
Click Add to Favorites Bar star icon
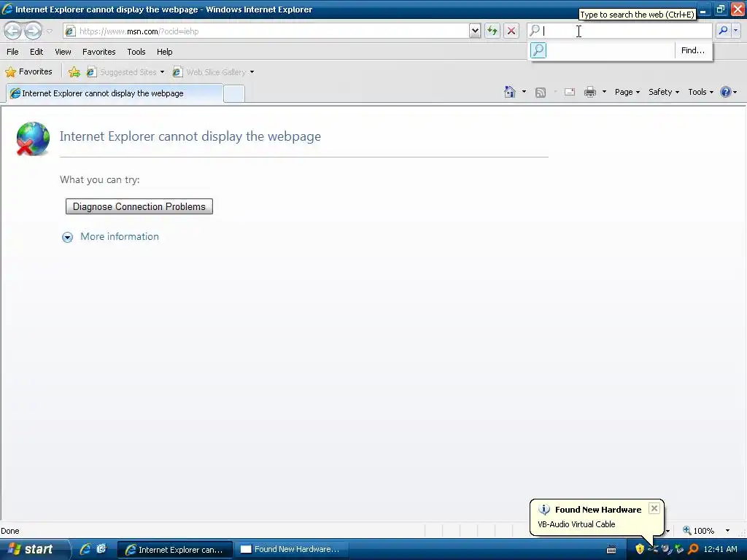(74, 72)
